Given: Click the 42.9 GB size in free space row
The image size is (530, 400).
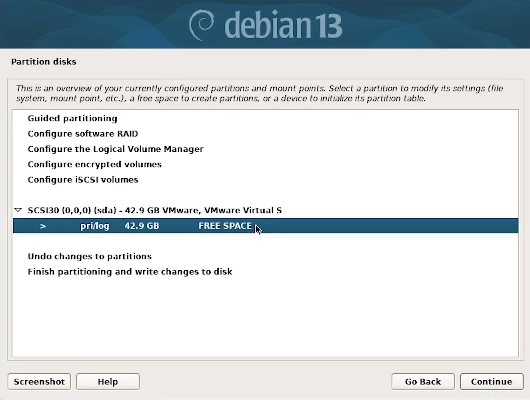Looking at the screenshot, I should [x=142, y=226].
